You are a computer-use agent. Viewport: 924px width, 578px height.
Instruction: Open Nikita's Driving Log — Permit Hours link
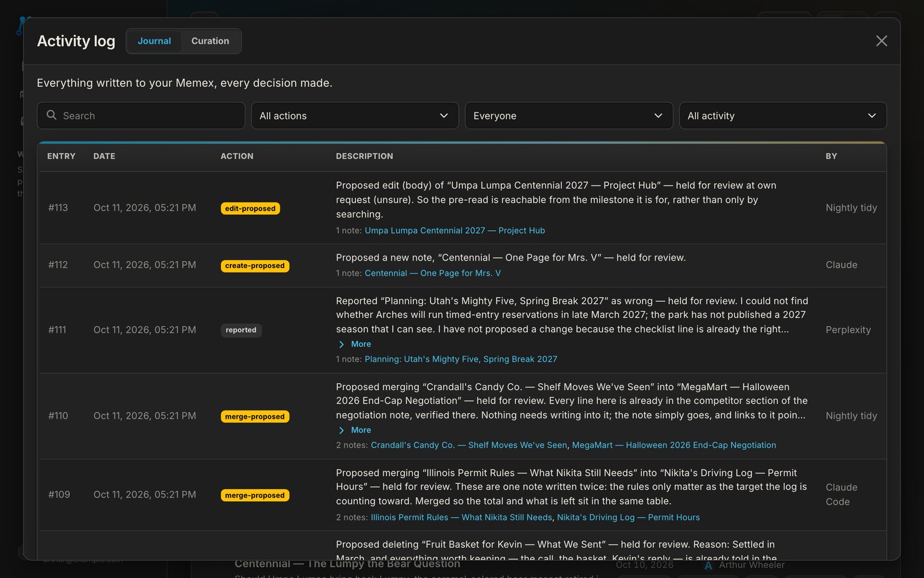pos(628,517)
